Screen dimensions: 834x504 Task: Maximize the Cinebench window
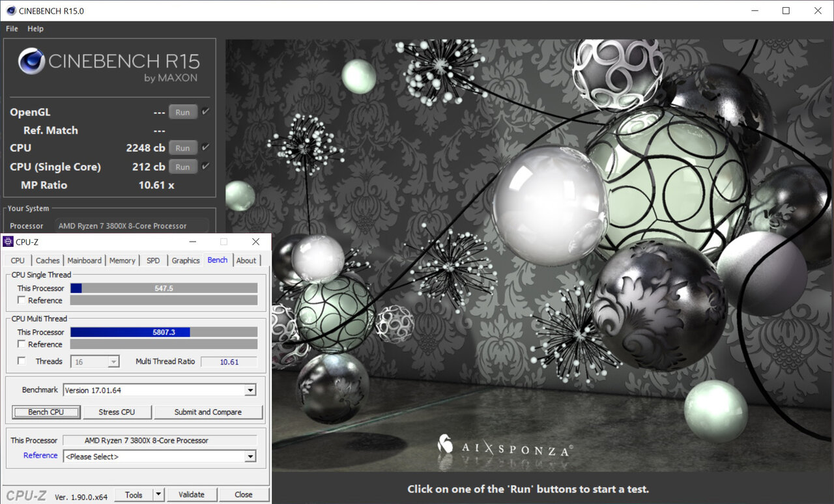786,10
